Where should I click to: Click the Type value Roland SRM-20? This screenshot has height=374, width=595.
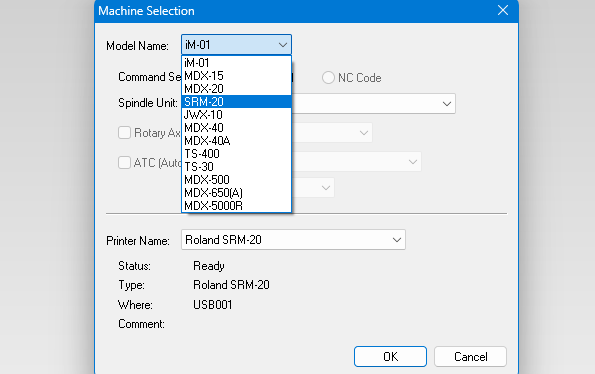pyautogui.click(x=231, y=285)
